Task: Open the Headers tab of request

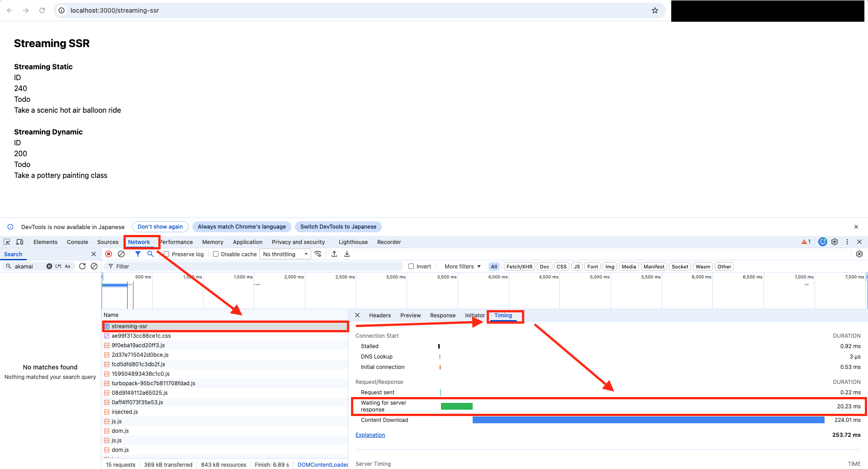Action: [379, 315]
